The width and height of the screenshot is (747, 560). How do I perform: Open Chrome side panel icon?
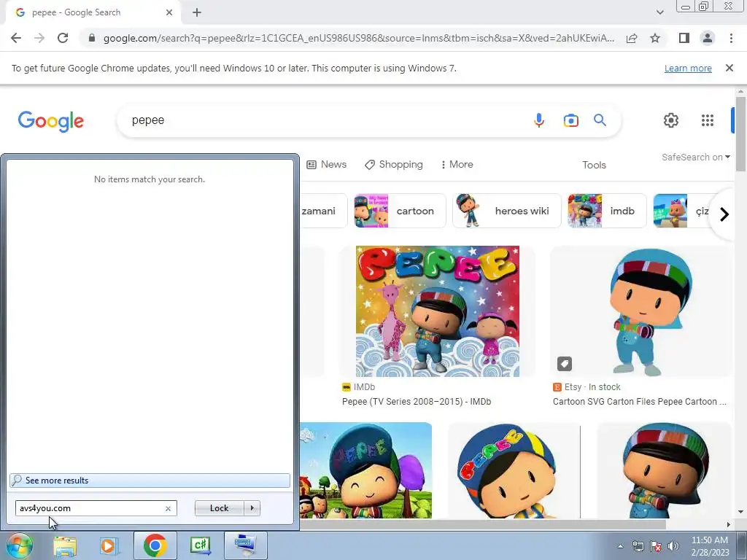pos(684,38)
